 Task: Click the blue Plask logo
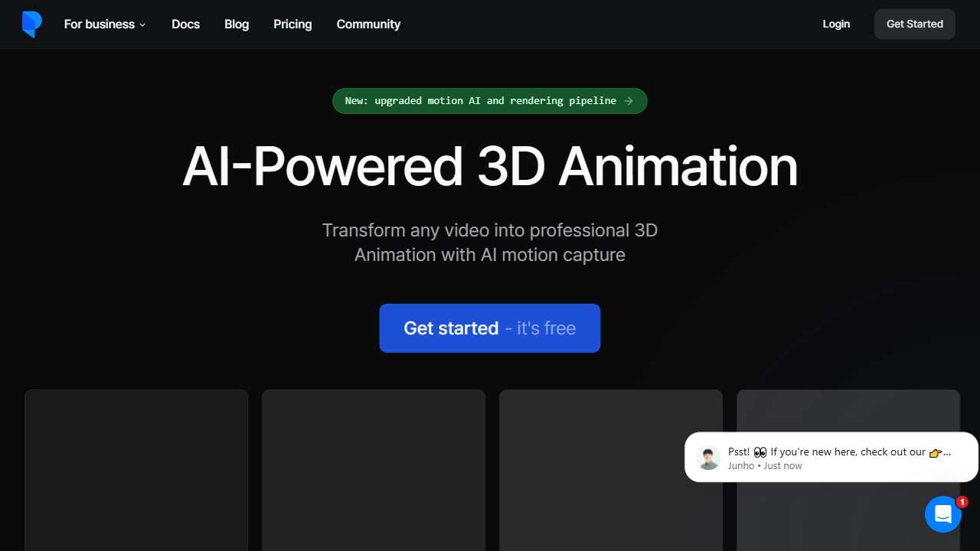(31, 24)
